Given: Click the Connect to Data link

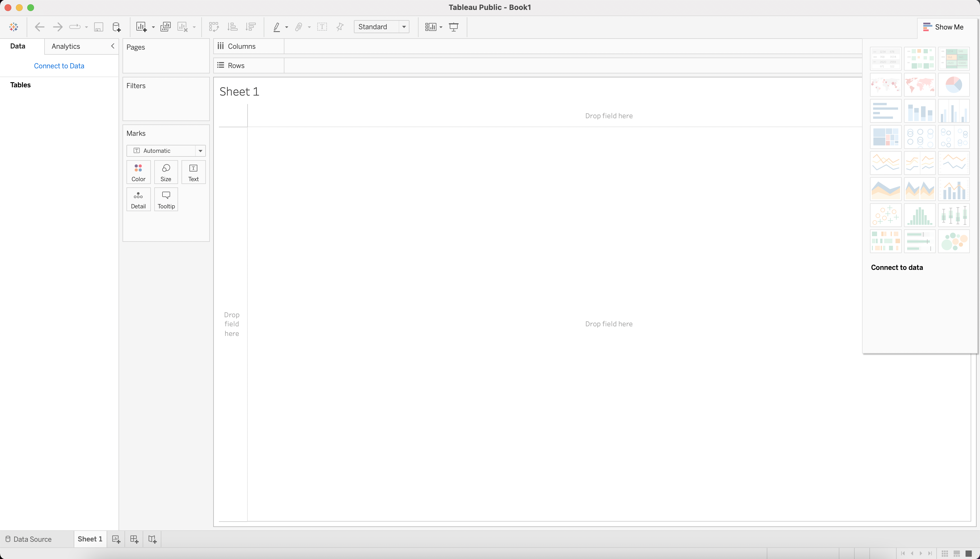Looking at the screenshot, I should (59, 66).
